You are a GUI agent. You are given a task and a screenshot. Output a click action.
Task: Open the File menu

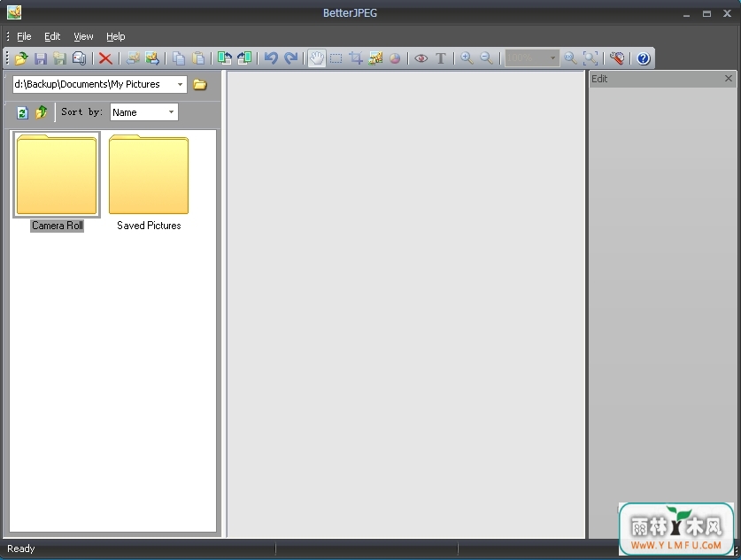[x=24, y=36]
